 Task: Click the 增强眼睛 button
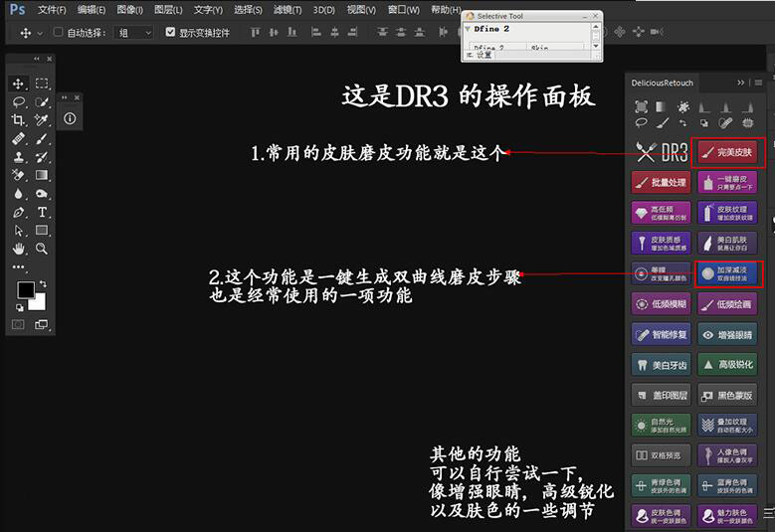727,335
